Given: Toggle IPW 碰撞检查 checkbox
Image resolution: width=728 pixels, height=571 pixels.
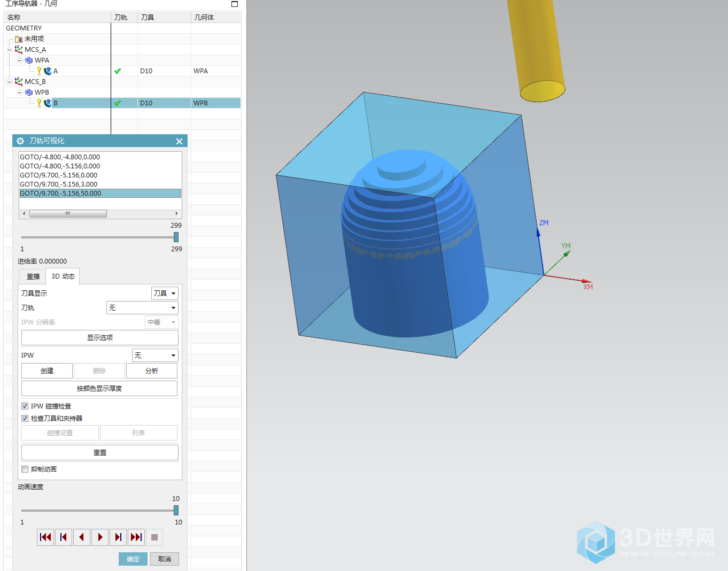Looking at the screenshot, I should pyautogui.click(x=25, y=406).
